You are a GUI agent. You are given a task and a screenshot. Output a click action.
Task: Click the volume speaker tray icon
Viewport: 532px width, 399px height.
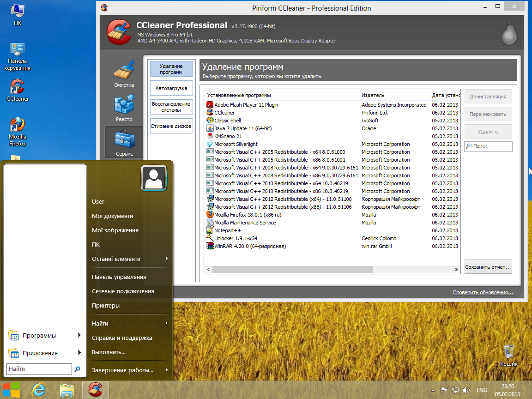tap(466, 390)
